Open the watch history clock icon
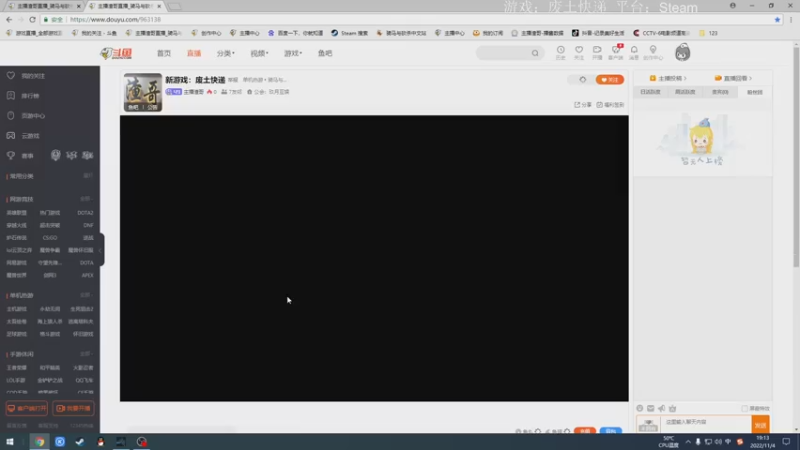 coord(560,53)
